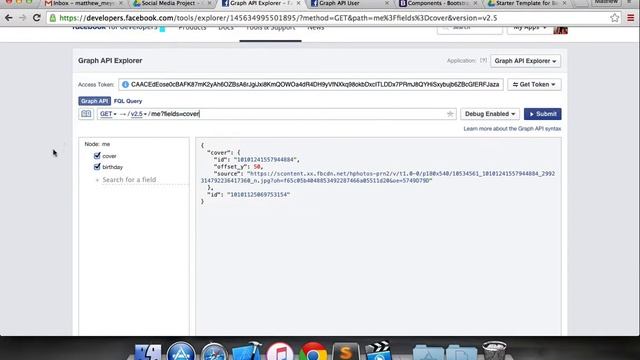Click the Chrome icon in the dock
Image resolution: width=640 pixels, height=360 pixels.
[x=313, y=352]
